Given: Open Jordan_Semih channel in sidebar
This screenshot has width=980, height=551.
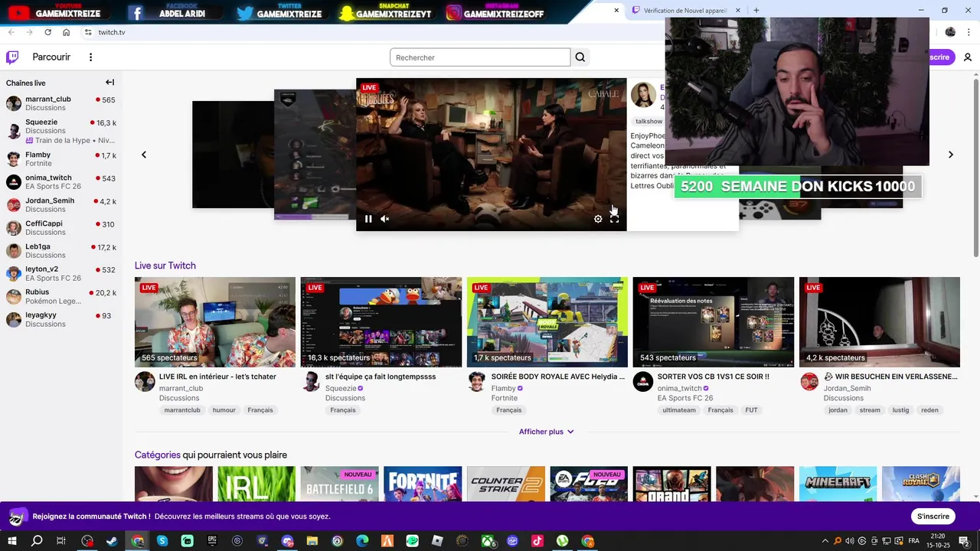Looking at the screenshot, I should tap(61, 205).
